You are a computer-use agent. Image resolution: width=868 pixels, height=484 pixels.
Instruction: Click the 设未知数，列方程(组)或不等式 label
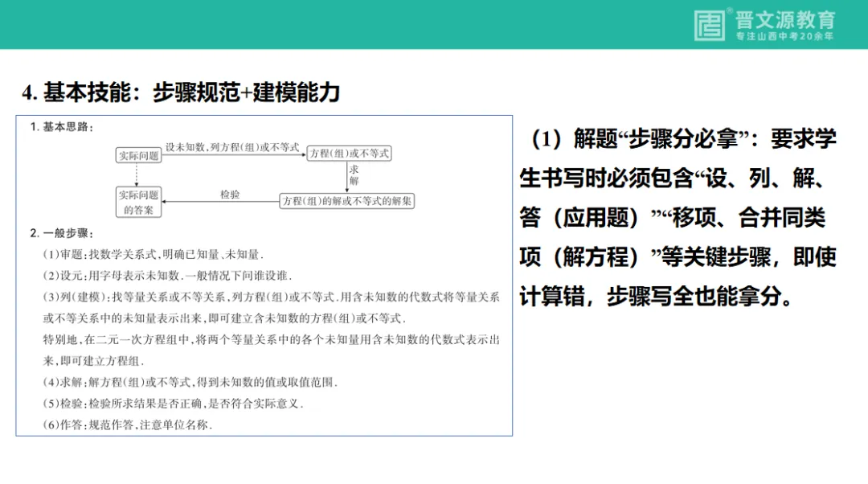pos(231,147)
